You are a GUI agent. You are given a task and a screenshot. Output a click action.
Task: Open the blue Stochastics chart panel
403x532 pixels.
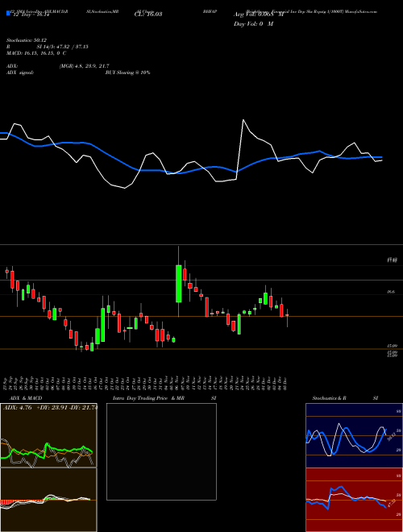tap(354, 435)
